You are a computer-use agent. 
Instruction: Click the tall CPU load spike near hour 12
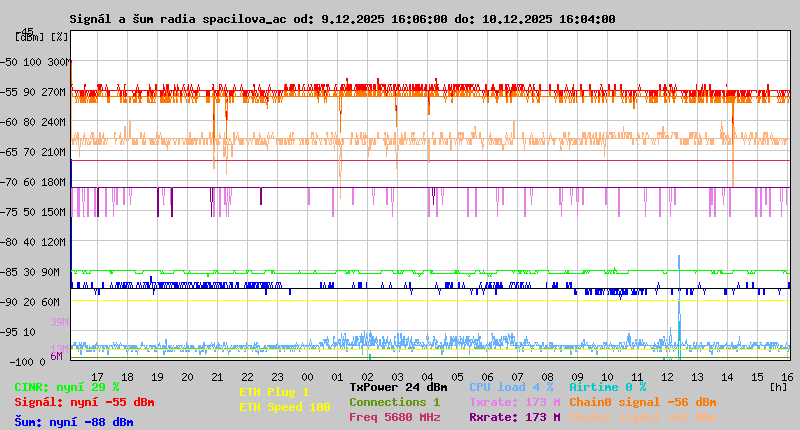(679, 300)
